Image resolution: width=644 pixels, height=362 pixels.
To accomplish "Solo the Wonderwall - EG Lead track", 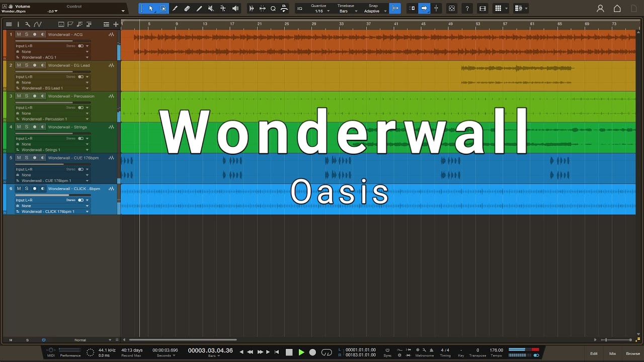I will point(27,65).
